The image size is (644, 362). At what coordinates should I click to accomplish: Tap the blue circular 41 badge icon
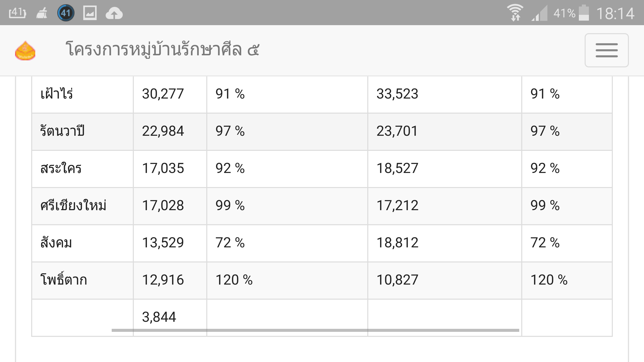tap(66, 13)
